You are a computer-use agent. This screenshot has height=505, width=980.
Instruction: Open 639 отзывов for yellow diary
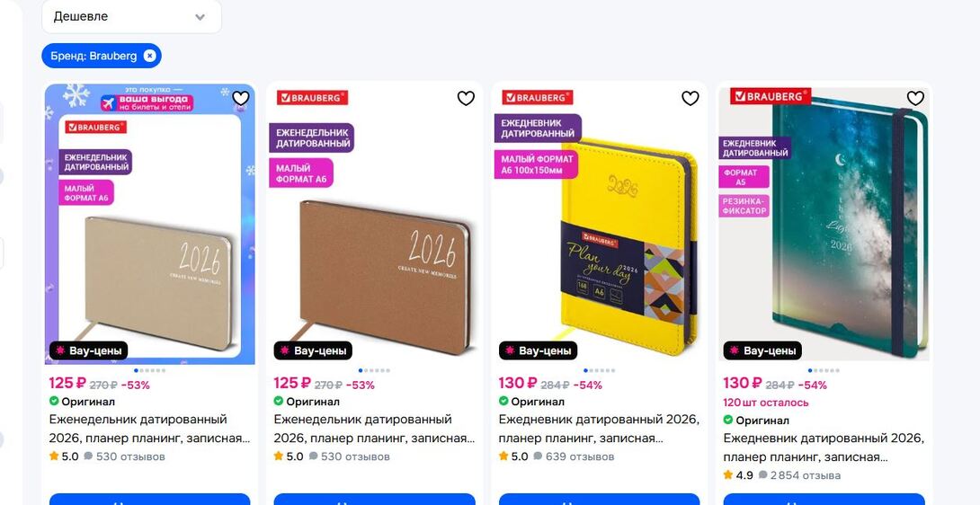pos(574,456)
